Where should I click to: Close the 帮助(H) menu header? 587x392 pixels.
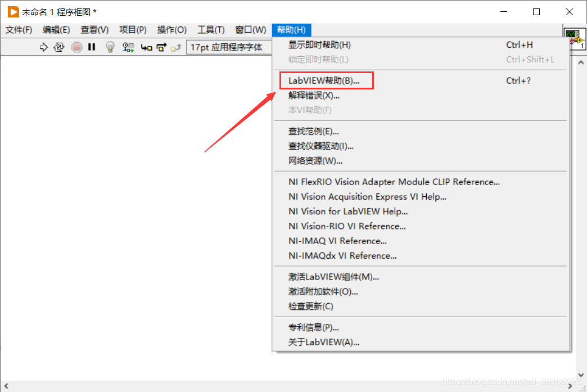click(x=291, y=30)
